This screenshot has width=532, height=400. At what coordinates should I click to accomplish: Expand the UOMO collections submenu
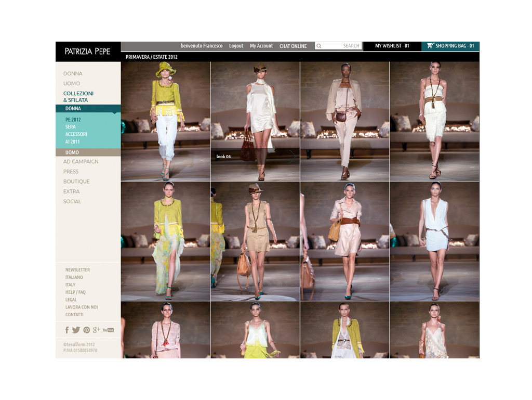pyautogui.click(x=88, y=152)
